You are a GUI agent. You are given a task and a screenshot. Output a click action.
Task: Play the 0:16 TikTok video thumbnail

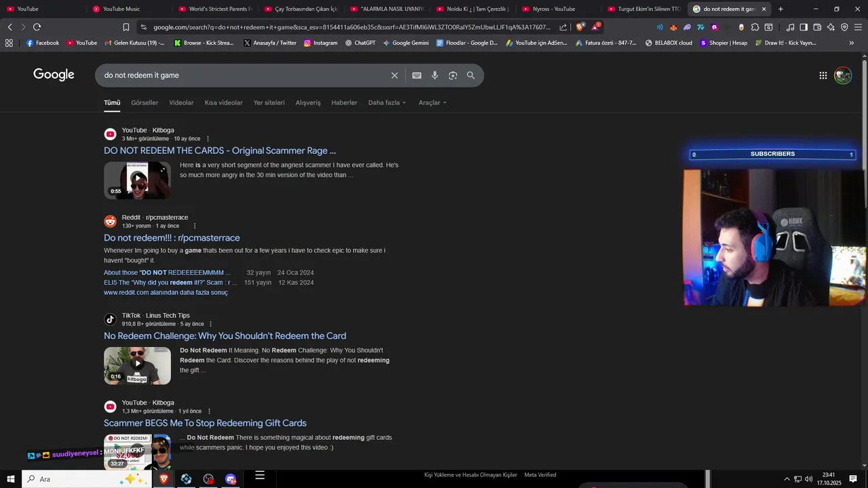[x=138, y=365]
